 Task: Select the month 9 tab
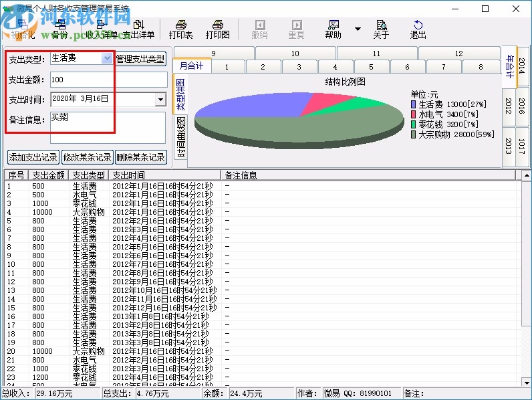click(x=213, y=54)
